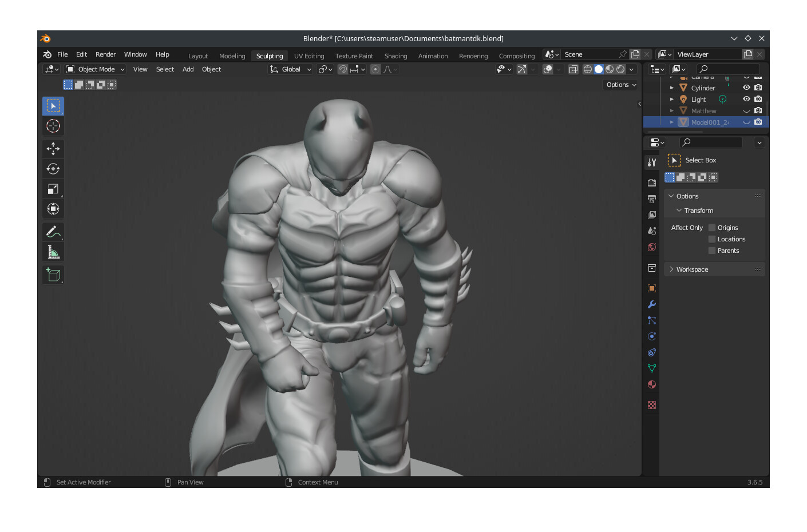Create new scene with the copy icon
Viewport: 807px width, 532px height.
click(x=635, y=54)
